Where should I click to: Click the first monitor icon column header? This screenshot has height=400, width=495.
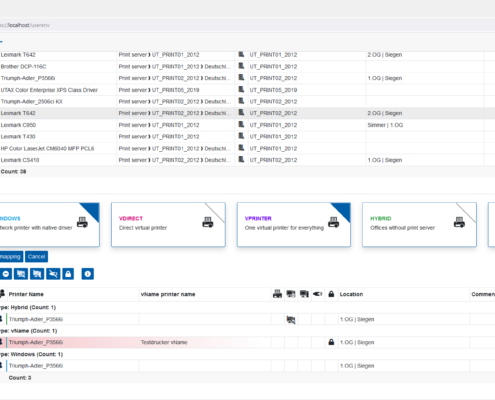[x=291, y=294]
